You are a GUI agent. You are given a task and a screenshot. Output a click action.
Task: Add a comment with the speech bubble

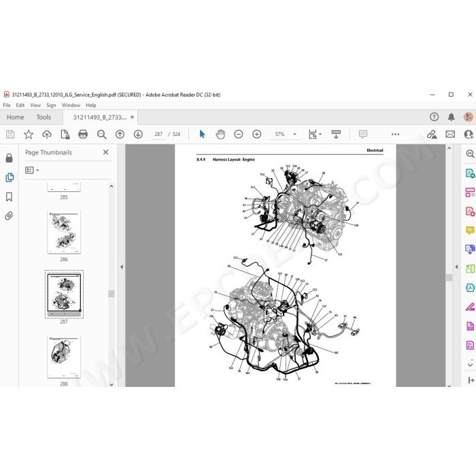(363, 134)
